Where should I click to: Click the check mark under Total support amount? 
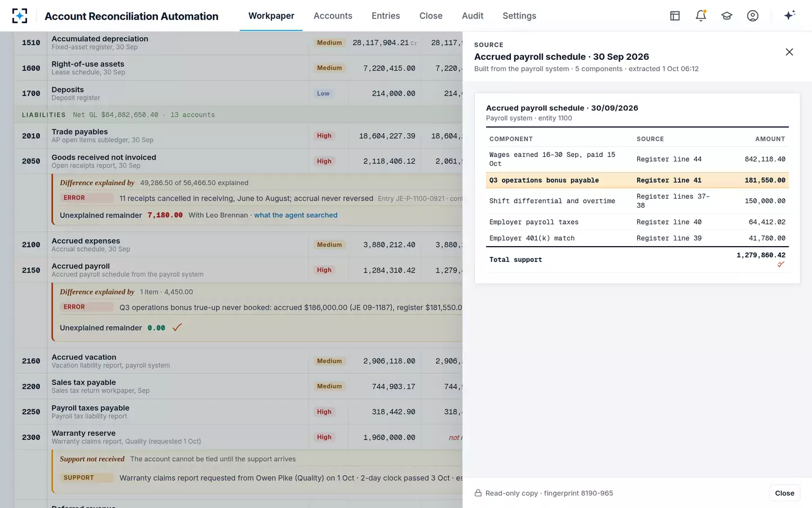point(781,264)
